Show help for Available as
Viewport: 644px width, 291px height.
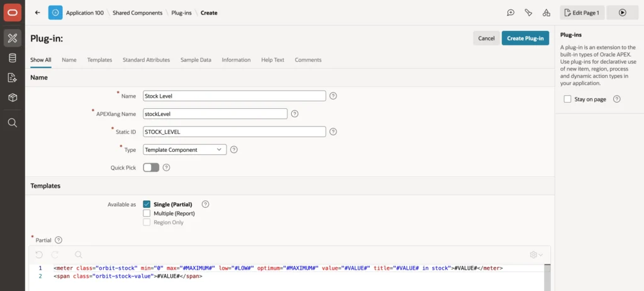tap(206, 204)
